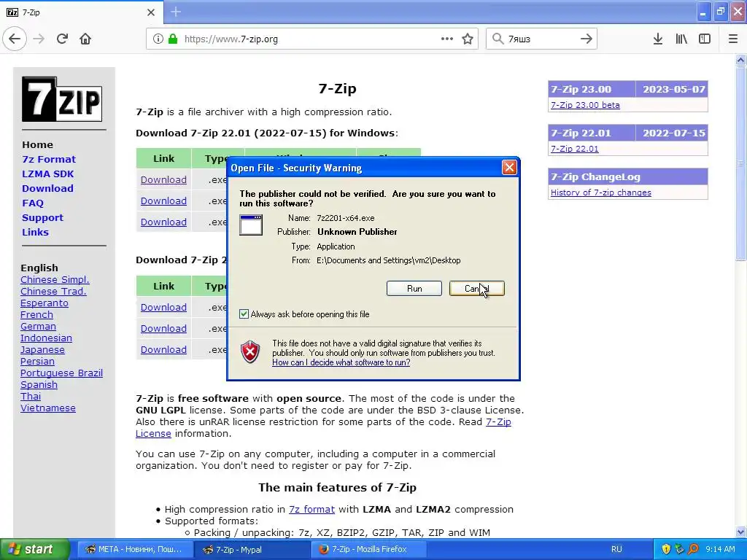This screenshot has height=560, width=747.
Task: Open the hamburger application menu
Action: [x=733, y=39]
